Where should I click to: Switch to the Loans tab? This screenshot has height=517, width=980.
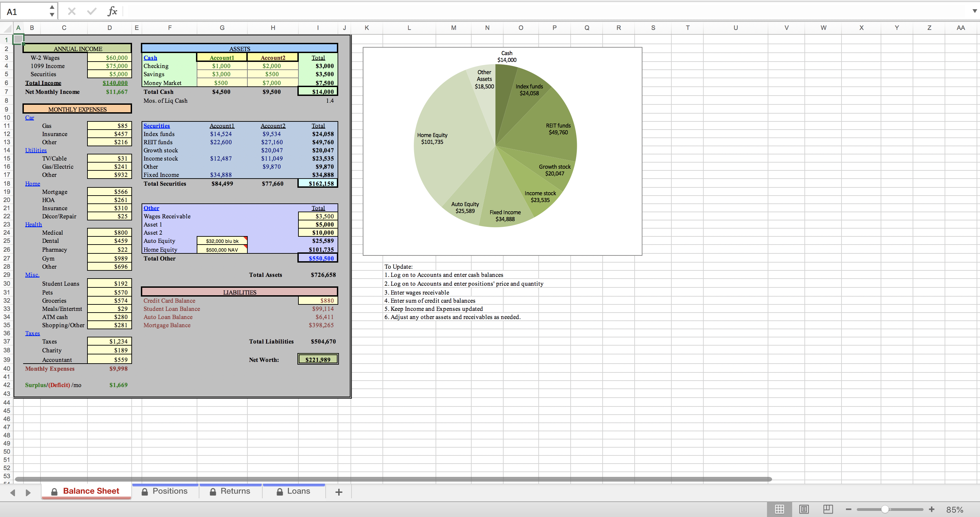tap(294, 491)
